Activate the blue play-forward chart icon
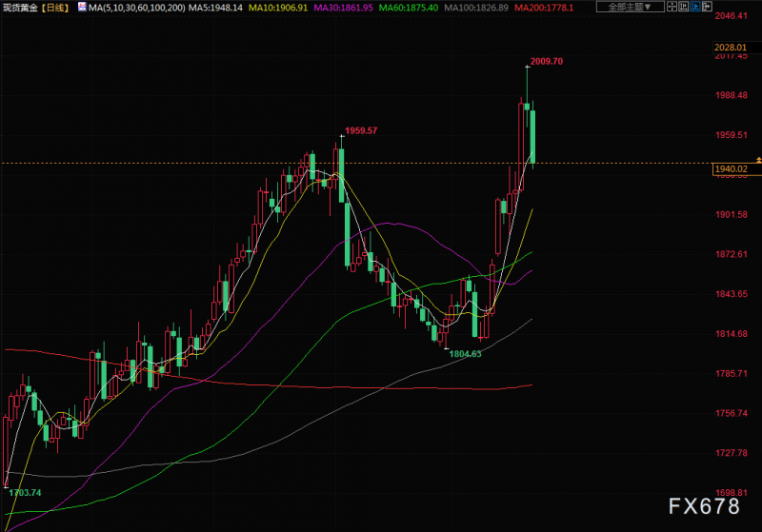Image resolution: width=762 pixels, height=532 pixels. (x=695, y=7)
